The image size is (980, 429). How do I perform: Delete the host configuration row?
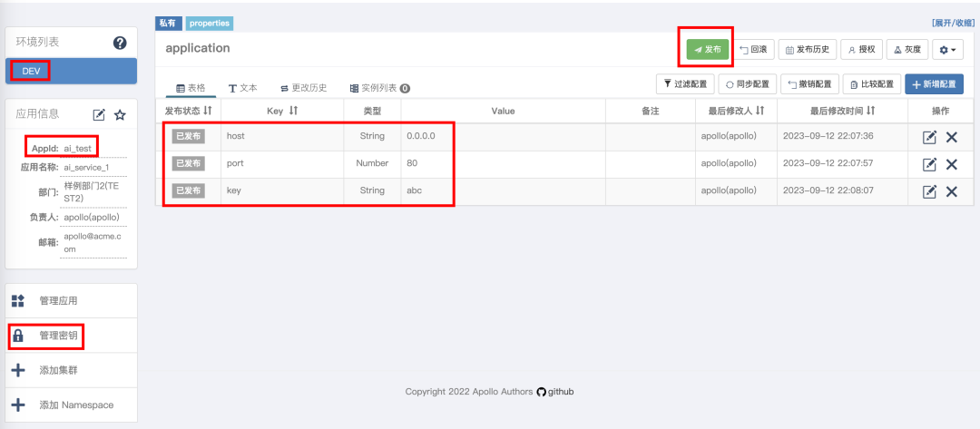coord(952,137)
